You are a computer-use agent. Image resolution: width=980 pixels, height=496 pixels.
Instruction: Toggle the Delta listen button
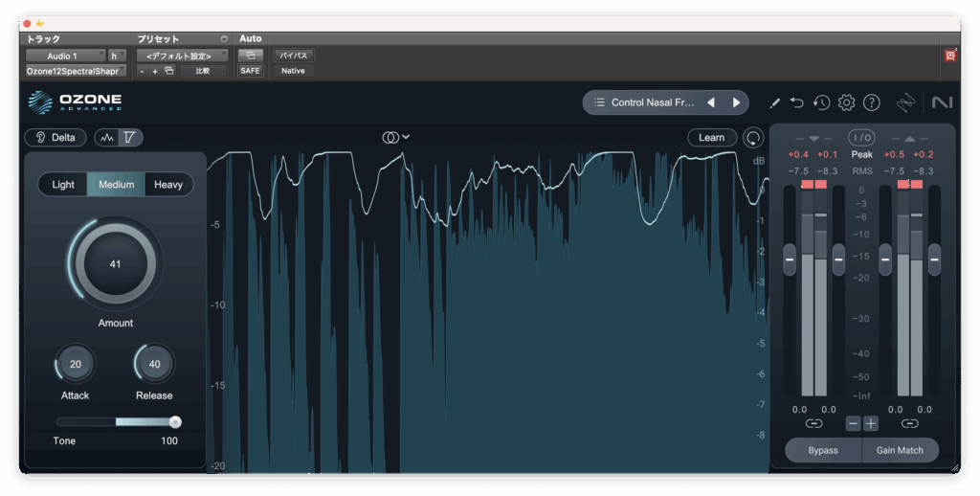pyautogui.click(x=56, y=138)
